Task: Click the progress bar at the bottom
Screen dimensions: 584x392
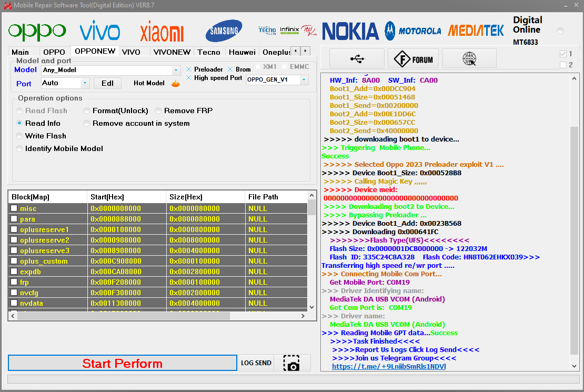Action: point(294,379)
